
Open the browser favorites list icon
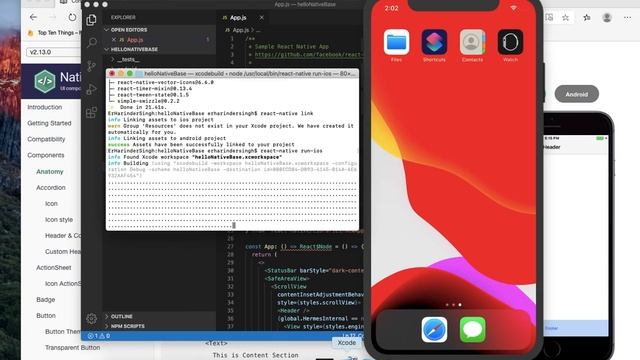tap(587, 18)
